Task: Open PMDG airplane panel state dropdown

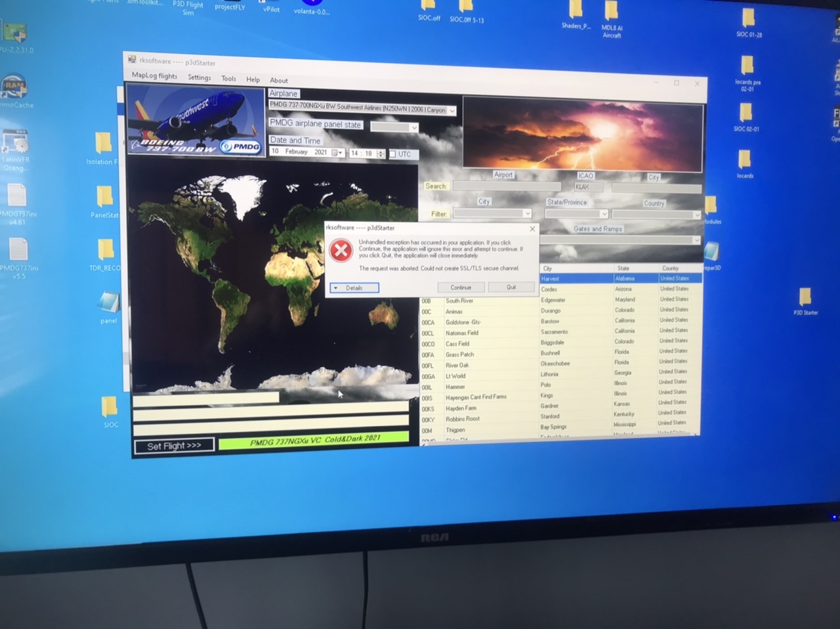Action: click(413, 127)
